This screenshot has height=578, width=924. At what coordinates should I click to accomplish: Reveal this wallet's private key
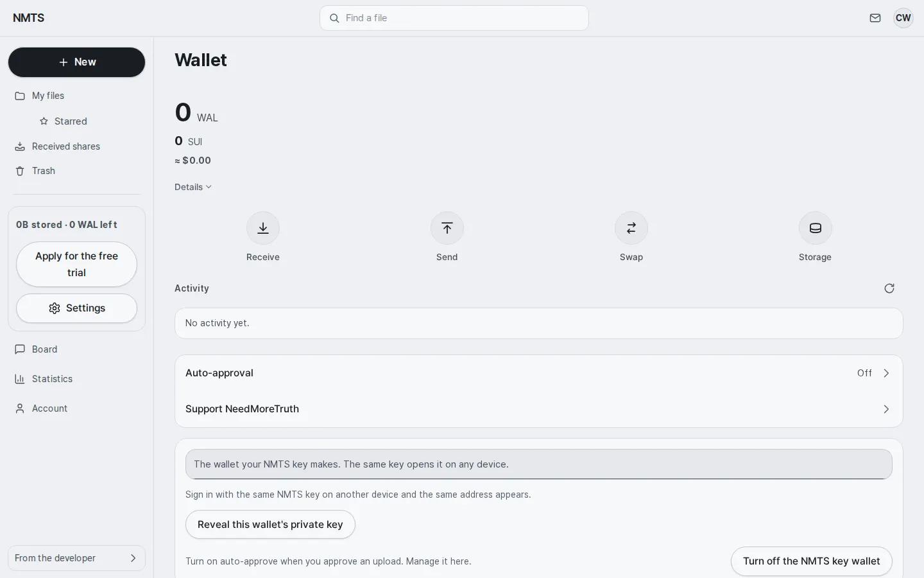[x=270, y=525]
